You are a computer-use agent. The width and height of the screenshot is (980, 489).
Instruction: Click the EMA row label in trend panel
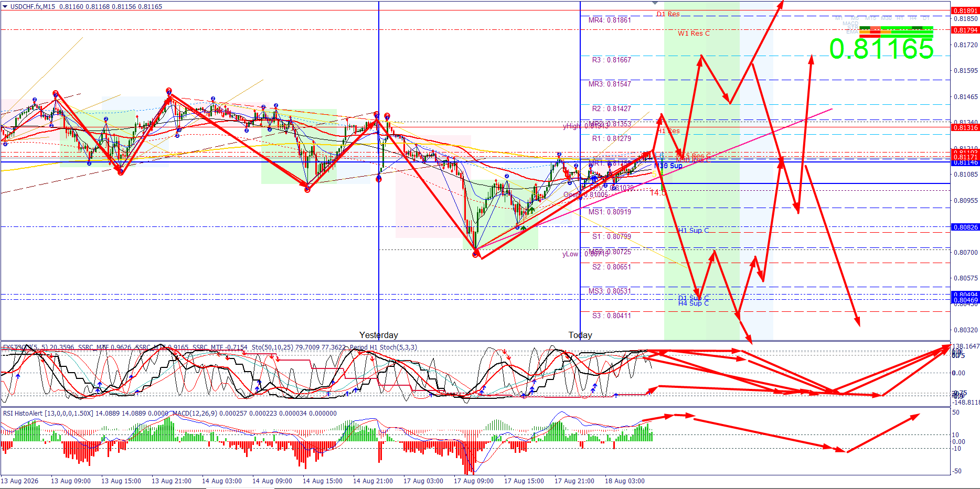pos(852,32)
